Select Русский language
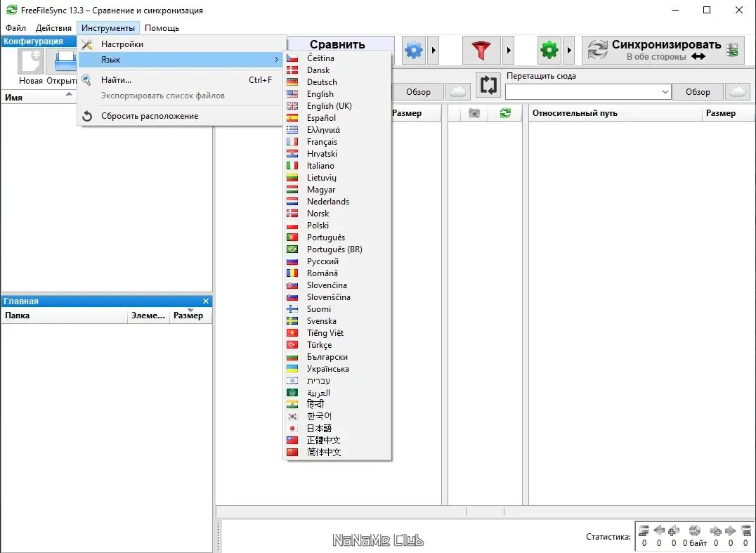This screenshot has height=553, width=756. (x=337, y=261)
